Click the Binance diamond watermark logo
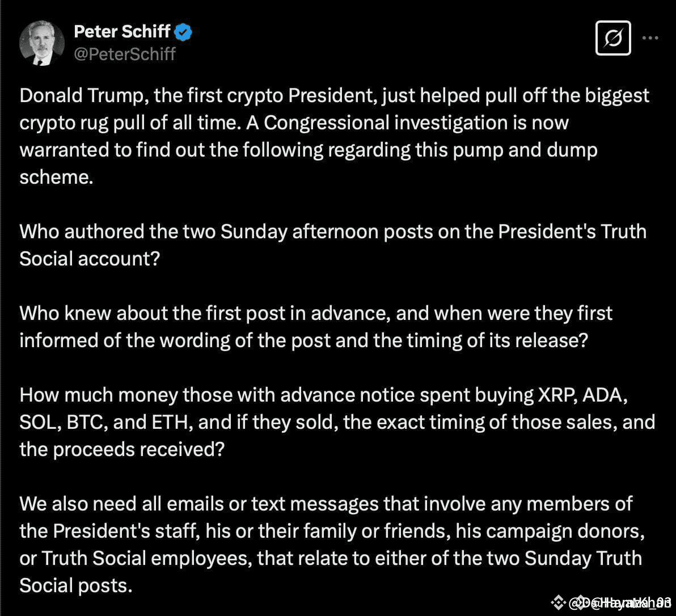Image resolution: width=676 pixels, height=616 pixels. tap(558, 602)
